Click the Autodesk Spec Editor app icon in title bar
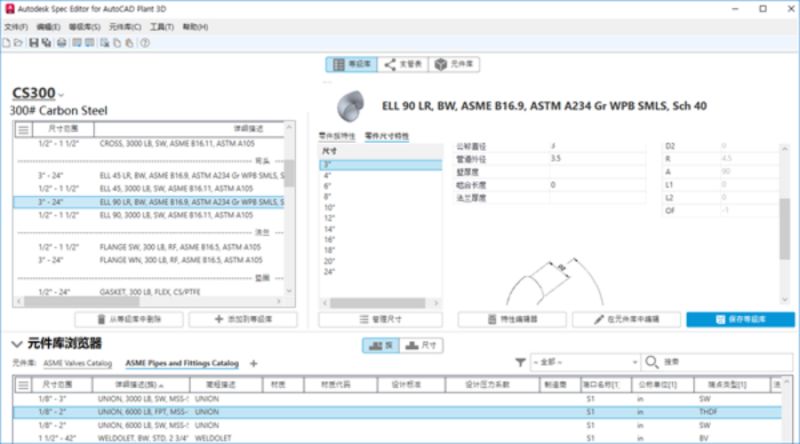 9,9
